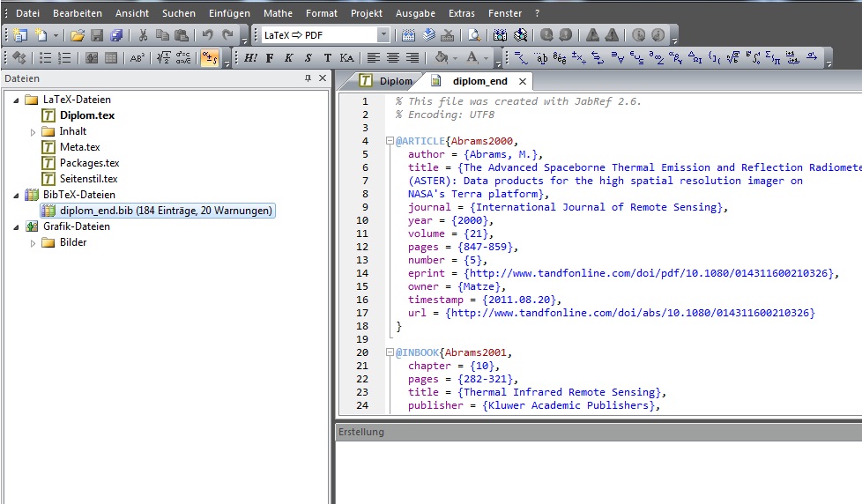This screenshot has height=504, width=862.
Task: Apply bold formatting with F icon
Action: coord(270,58)
